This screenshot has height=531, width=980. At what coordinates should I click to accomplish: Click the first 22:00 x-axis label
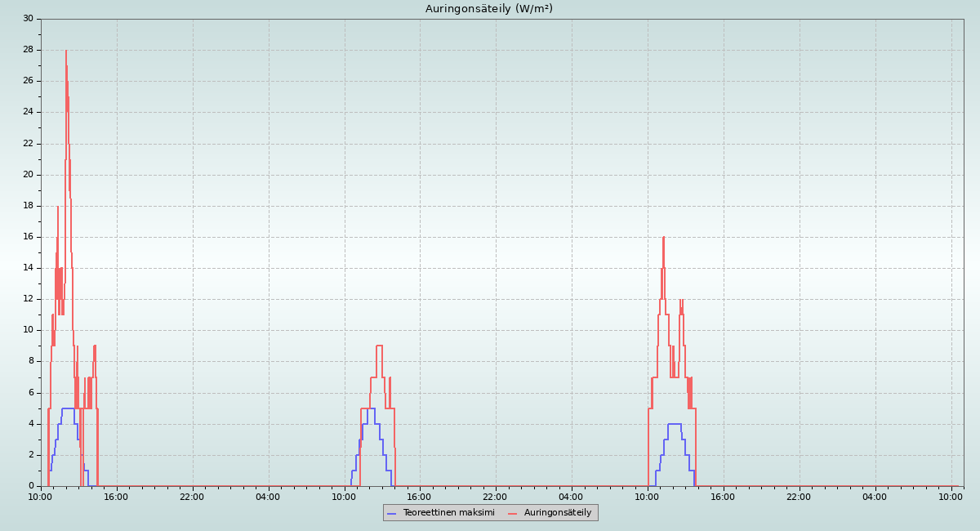pos(192,497)
